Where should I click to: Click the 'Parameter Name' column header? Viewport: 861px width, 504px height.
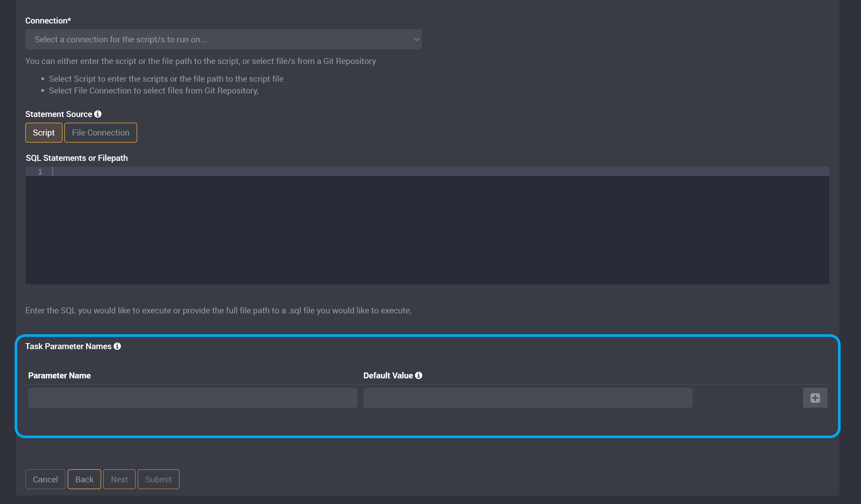tap(60, 376)
